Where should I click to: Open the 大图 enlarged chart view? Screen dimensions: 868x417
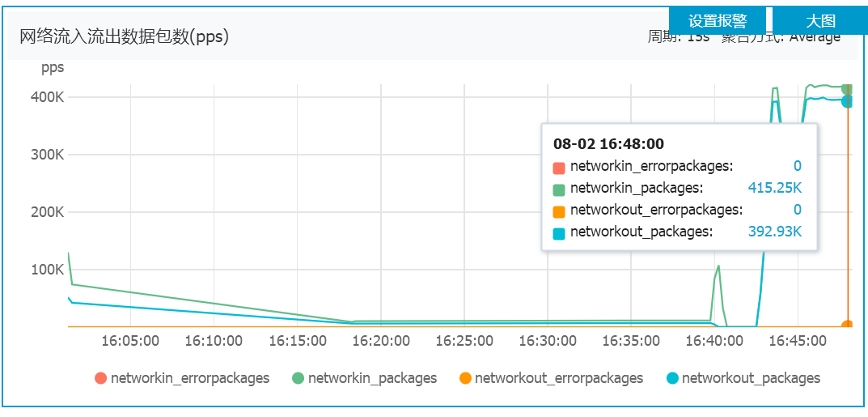tap(819, 21)
